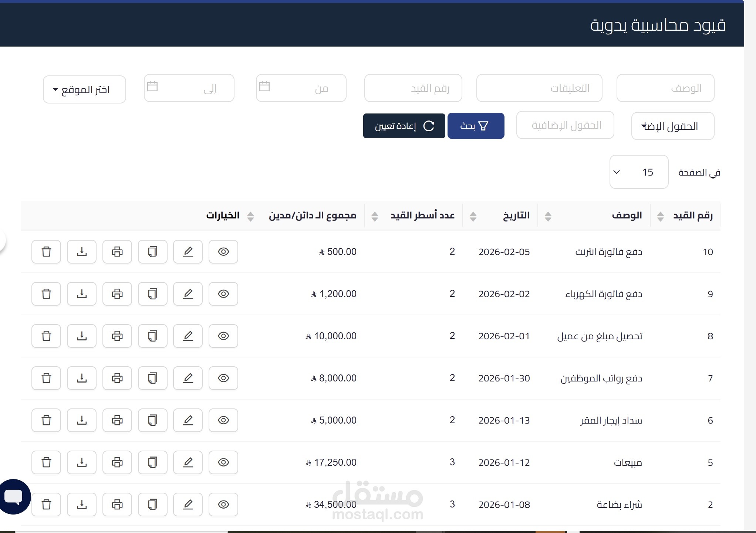Copy entry 10 internet bill
Screen dimensions: 756x533
point(153,252)
